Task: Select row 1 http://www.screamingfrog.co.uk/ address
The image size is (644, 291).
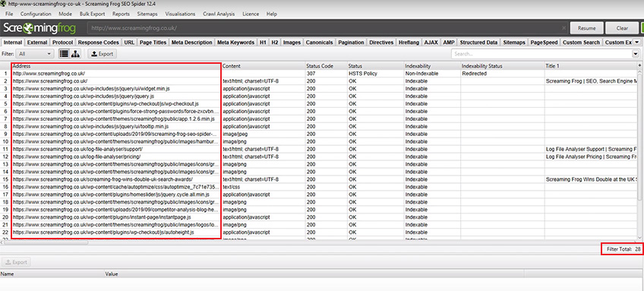Action: pyautogui.click(x=116, y=74)
